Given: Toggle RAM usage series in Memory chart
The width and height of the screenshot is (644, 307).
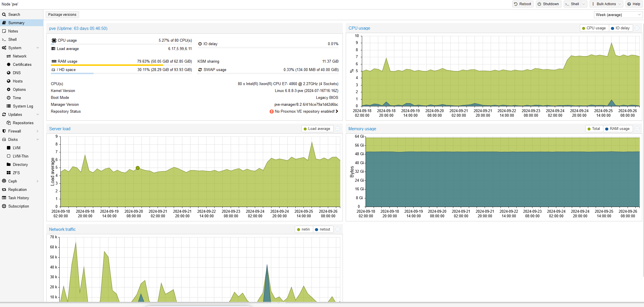Looking at the screenshot, I should (x=617, y=129).
